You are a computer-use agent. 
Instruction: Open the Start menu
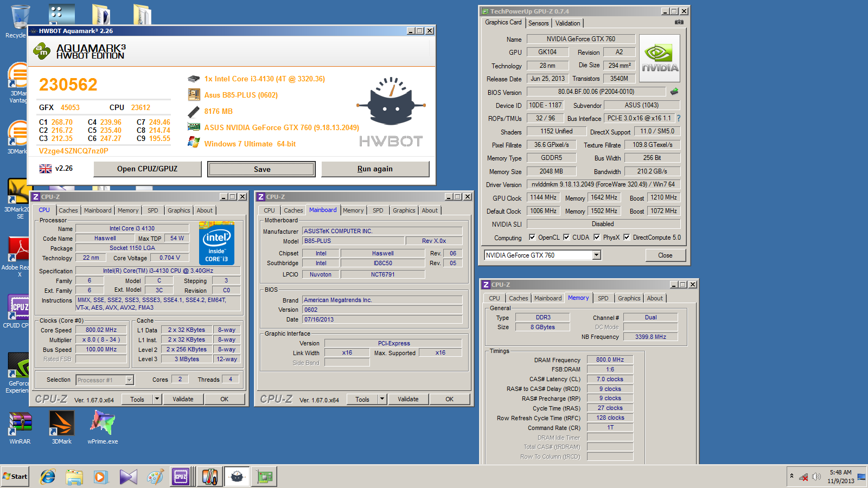click(x=15, y=477)
